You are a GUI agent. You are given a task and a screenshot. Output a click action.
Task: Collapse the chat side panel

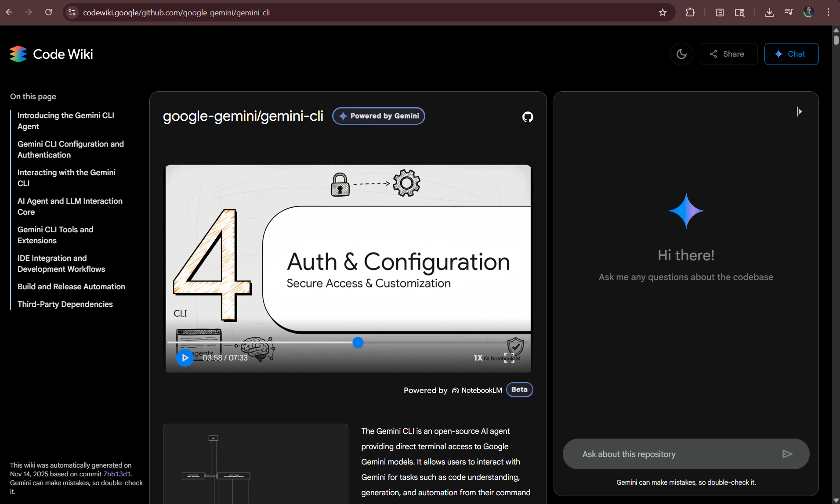[x=799, y=112]
